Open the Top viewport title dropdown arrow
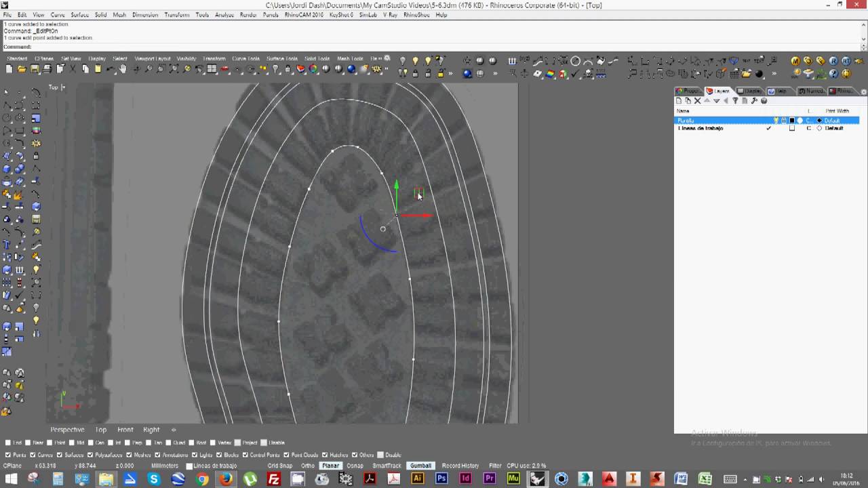This screenshot has width=868, height=488. 63,87
